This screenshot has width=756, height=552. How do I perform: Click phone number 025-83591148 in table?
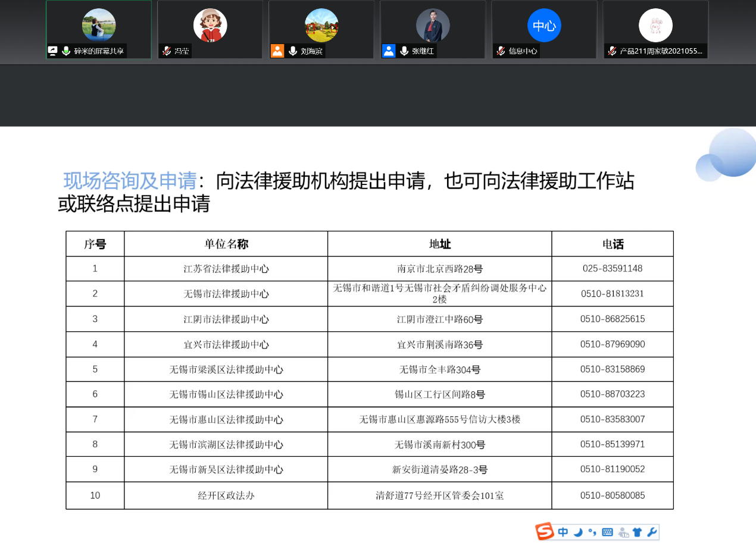coord(613,268)
